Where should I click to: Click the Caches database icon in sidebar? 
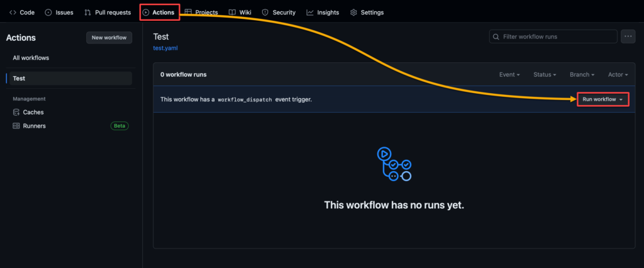coord(16,112)
